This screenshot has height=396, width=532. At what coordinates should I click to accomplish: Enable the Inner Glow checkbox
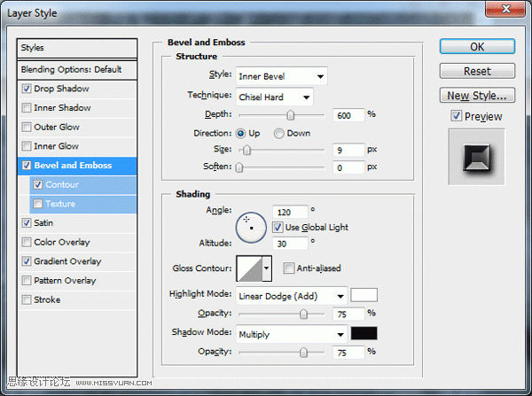point(27,146)
